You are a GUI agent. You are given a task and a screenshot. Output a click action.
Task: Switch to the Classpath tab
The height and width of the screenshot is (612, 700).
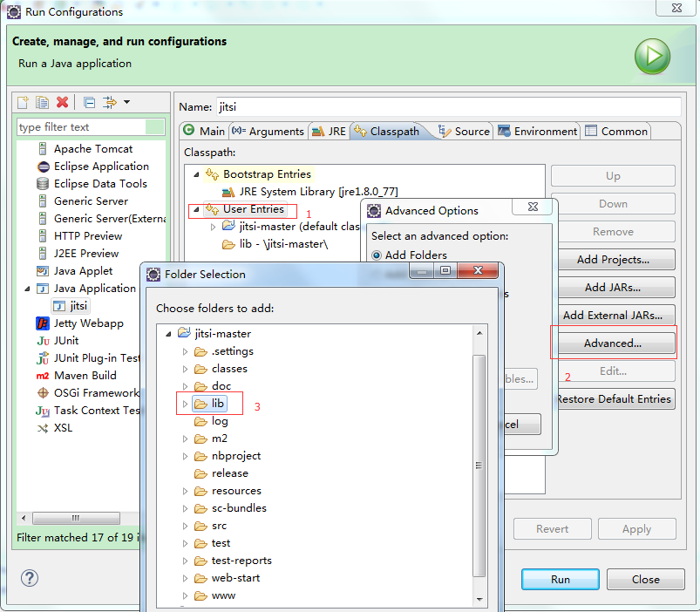tap(386, 132)
